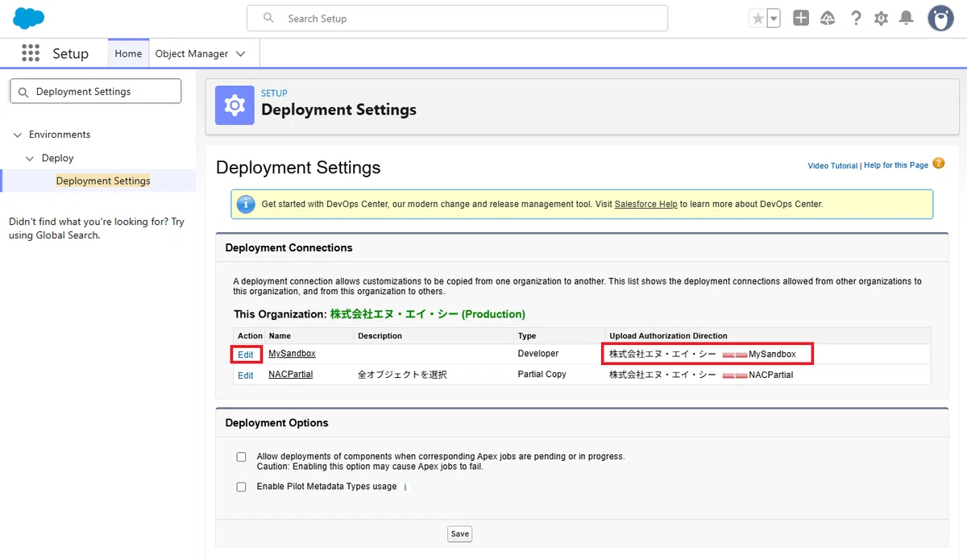Open the Notifications bell icon
Viewport: 967px width, 560px height.
(907, 18)
